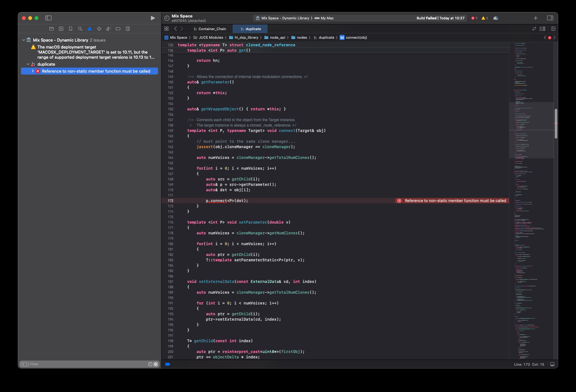This screenshot has height=392, width=576.
Task: Click the Build Failed status text
Action: click(440, 18)
